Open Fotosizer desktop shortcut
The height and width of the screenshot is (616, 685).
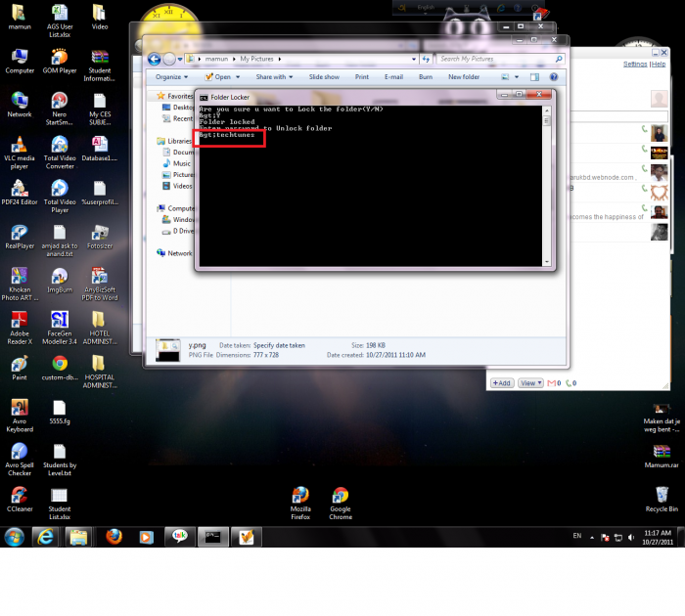pyautogui.click(x=100, y=237)
